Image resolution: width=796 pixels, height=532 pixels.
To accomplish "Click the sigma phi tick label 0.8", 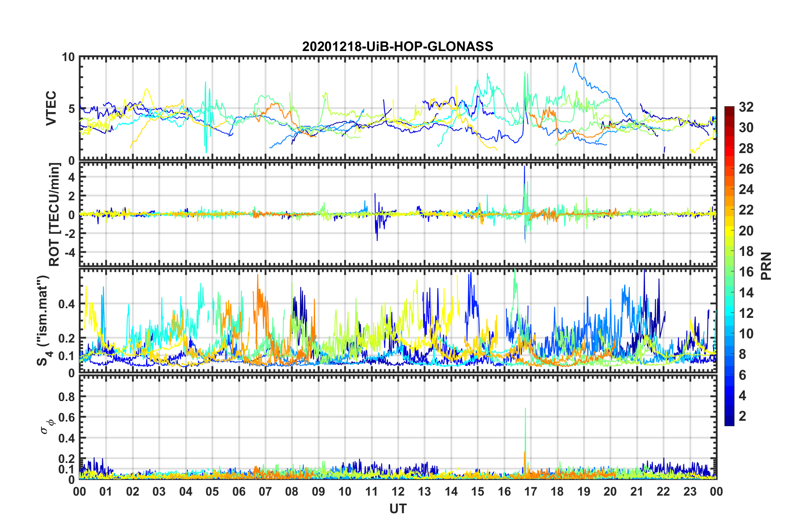I will (x=67, y=396).
